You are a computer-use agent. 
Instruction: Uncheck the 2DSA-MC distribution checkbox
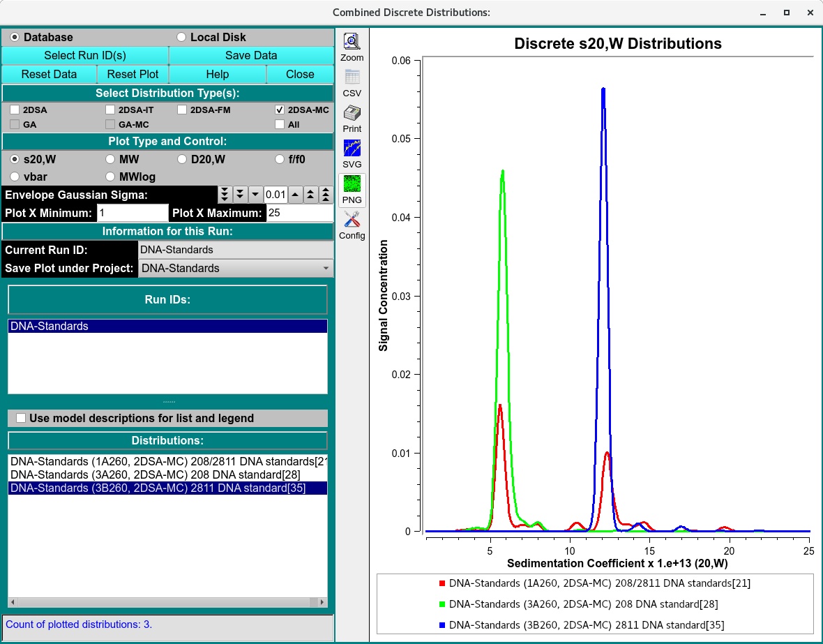pos(280,110)
